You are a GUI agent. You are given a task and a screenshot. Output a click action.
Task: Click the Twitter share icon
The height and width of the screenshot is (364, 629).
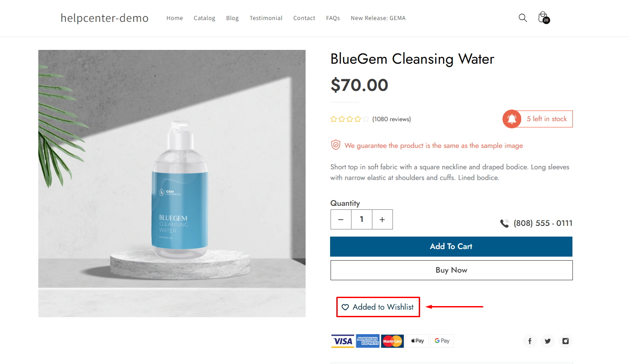[x=547, y=341]
